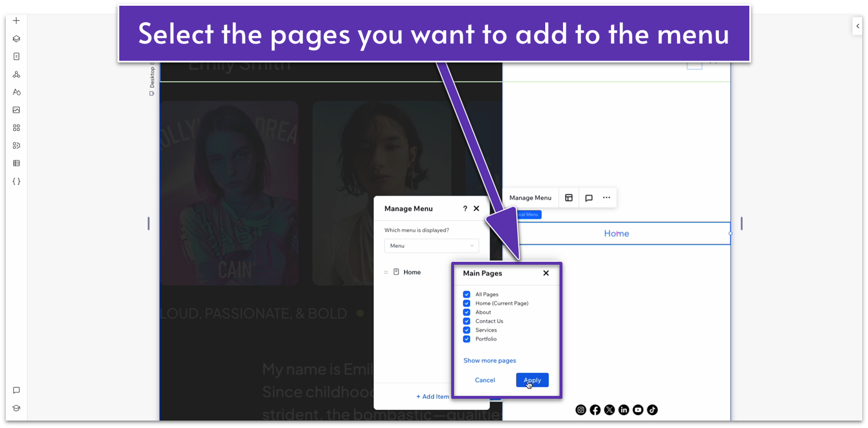868x428 pixels.
Task: Open the graduation cap Learn icon
Action: 16,408
